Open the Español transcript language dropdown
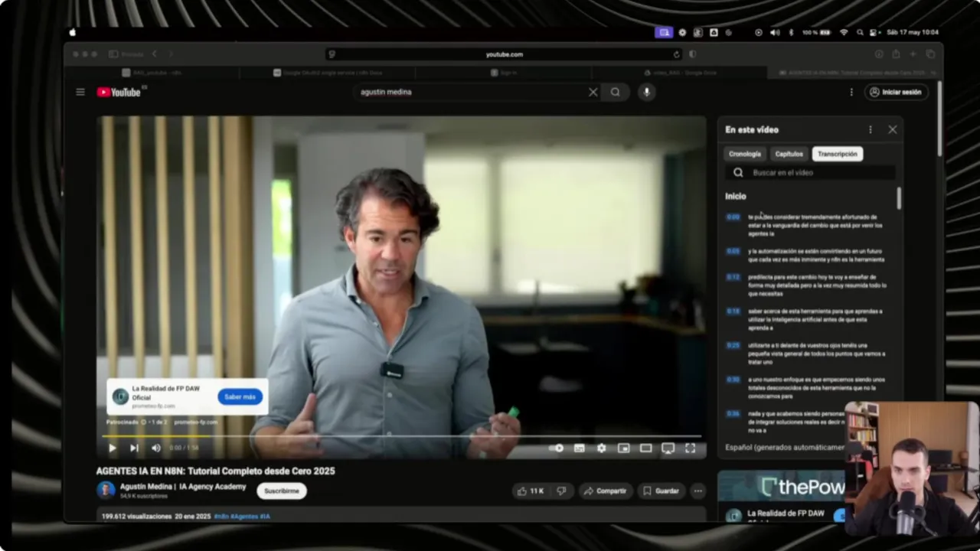The image size is (980, 551). (785, 448)
